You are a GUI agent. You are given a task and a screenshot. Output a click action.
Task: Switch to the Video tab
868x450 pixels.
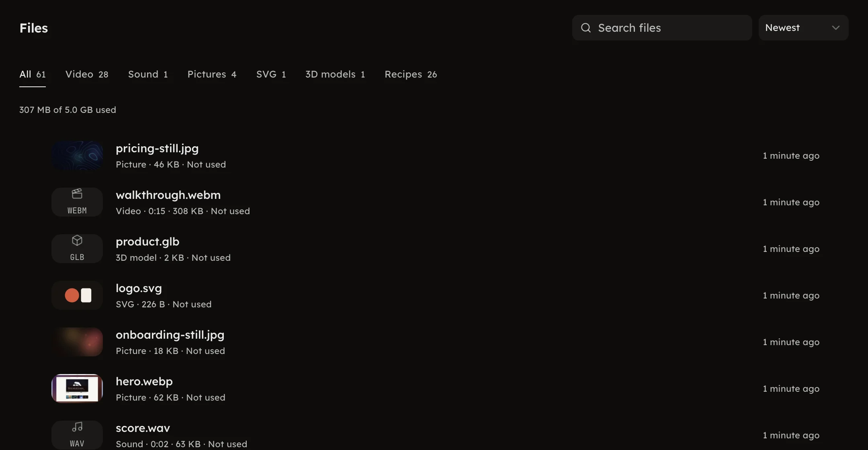(x=87, y=74)
